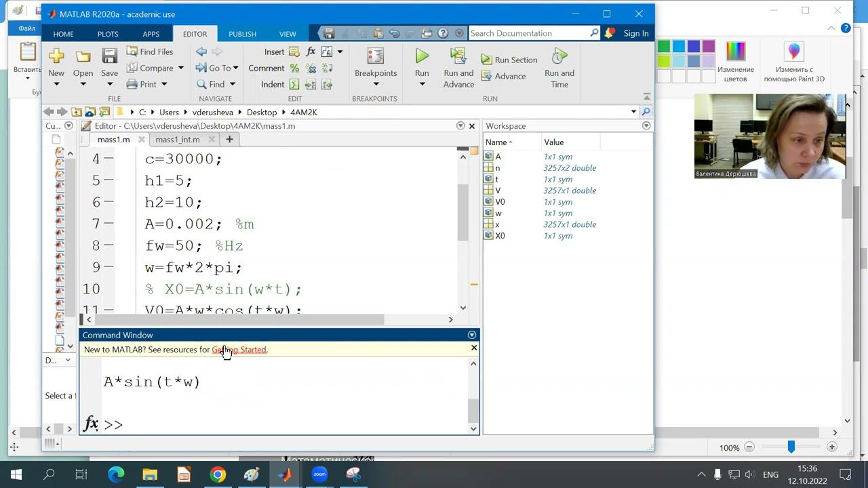Viewport: 868px width, 488px height.
Task: Navigate back with the blue left arrow
Action: coord(201,52)
